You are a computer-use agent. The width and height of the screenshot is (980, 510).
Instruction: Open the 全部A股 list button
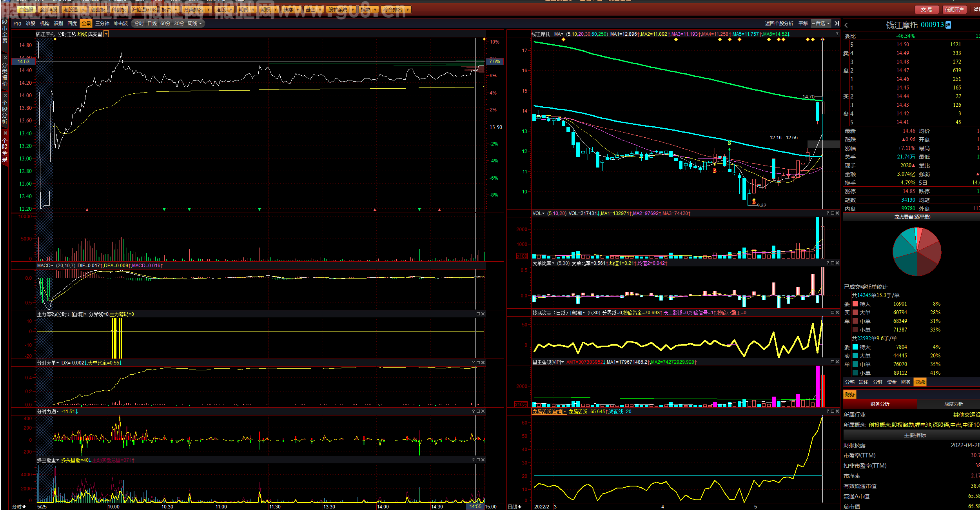[x=48, y=9]
